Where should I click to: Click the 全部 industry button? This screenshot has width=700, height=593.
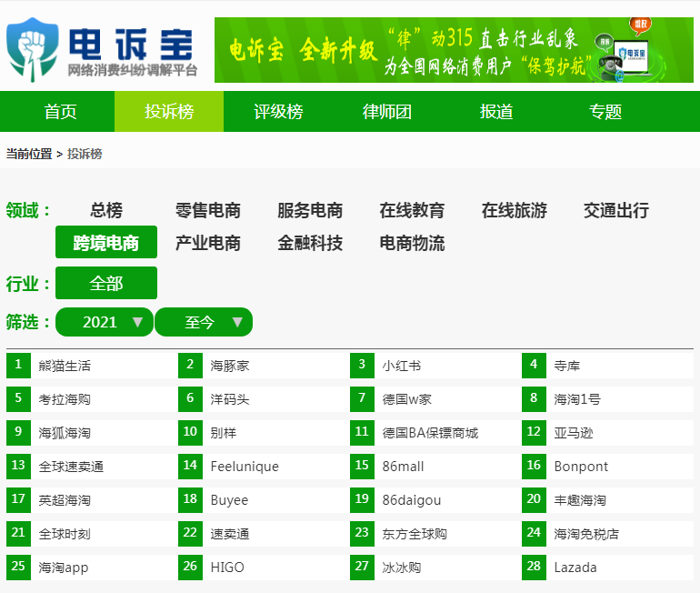106,283
